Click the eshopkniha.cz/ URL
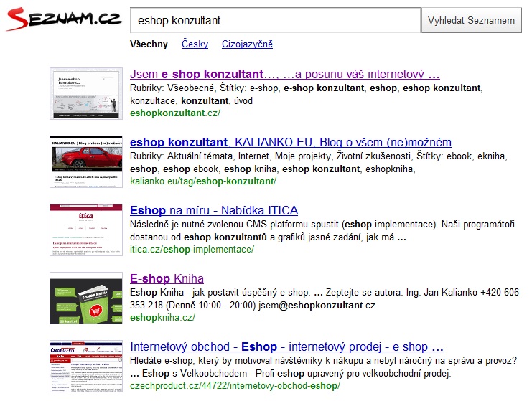Screen dimensions: 532x401 pyautogui.click(x=162, y=318)
